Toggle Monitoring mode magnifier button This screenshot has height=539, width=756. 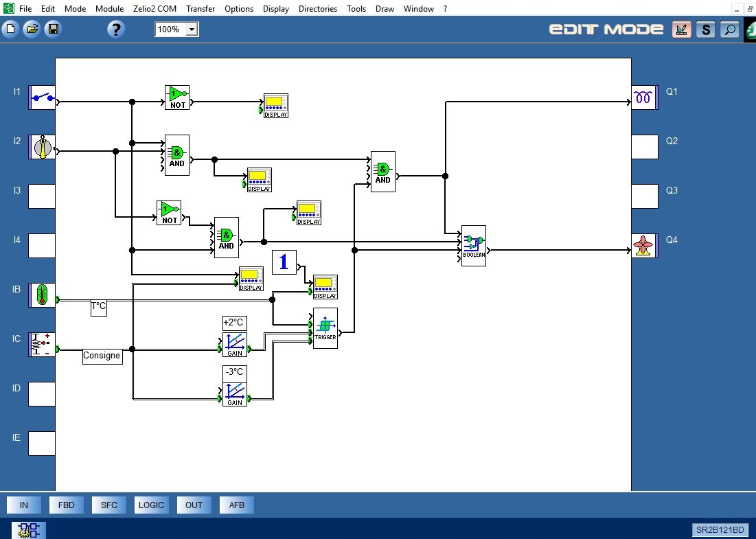[729, 30]
